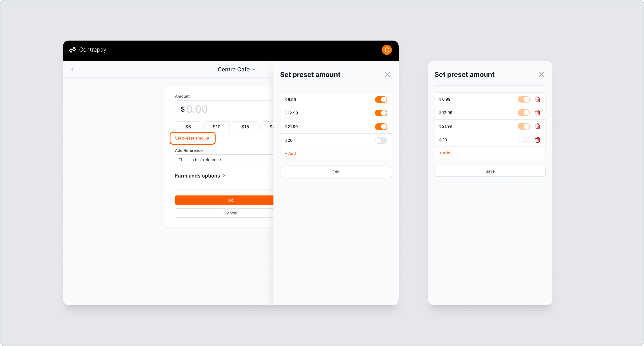Close the Save-mode preset panel

tap(541, 74)
